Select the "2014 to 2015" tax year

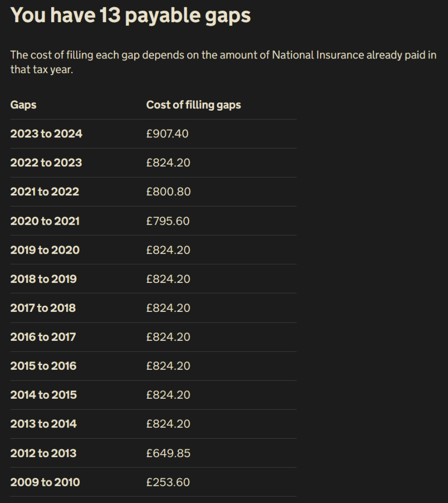[44, 395]
